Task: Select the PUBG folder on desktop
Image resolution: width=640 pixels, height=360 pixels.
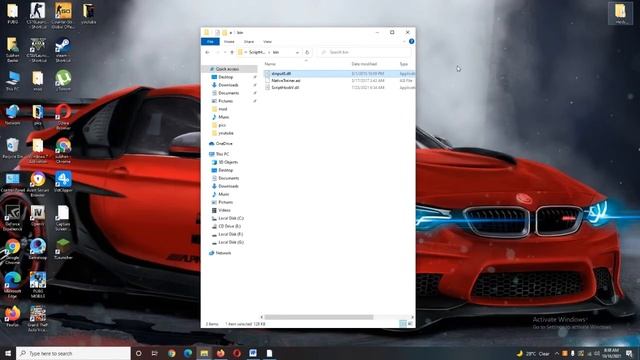Action: pos(13,13)
